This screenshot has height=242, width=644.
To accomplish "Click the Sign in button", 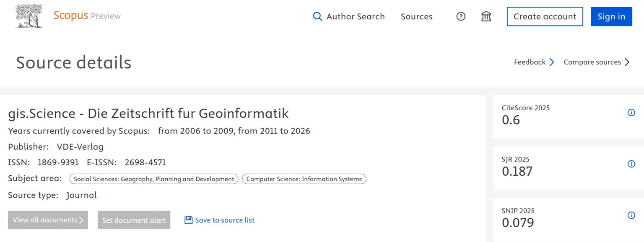I will click(611, 17).
